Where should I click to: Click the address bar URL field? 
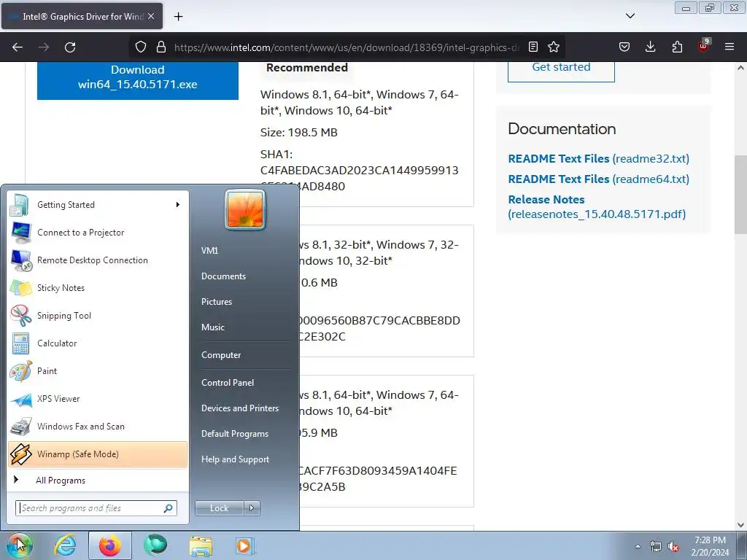click(347, 47)
